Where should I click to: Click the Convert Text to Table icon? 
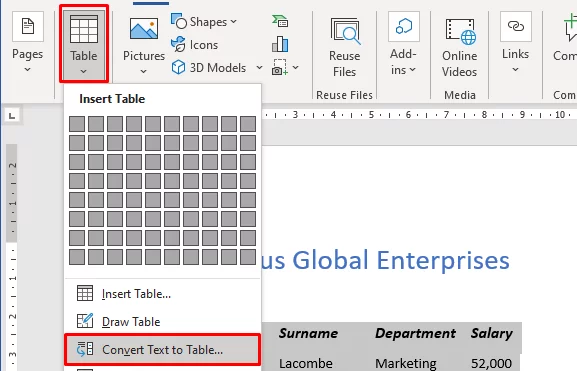[x=85, y=349]
